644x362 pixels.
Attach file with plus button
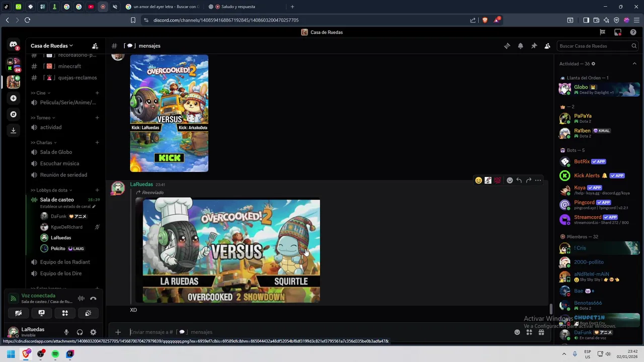coord(118,332)
